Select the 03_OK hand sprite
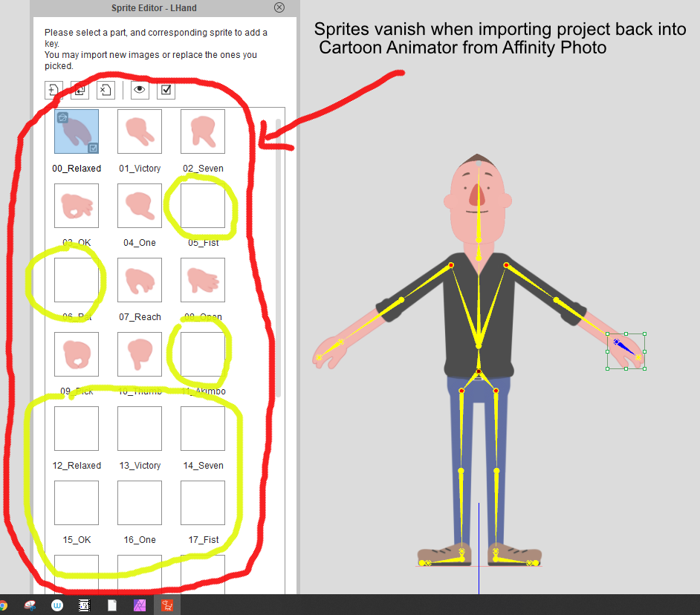 [77, 206]
